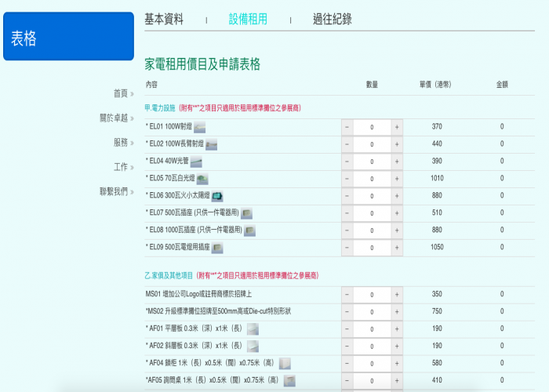Open the AF01 平層板 product image
The image size is (549, 392).
click(x=253, y=328)
